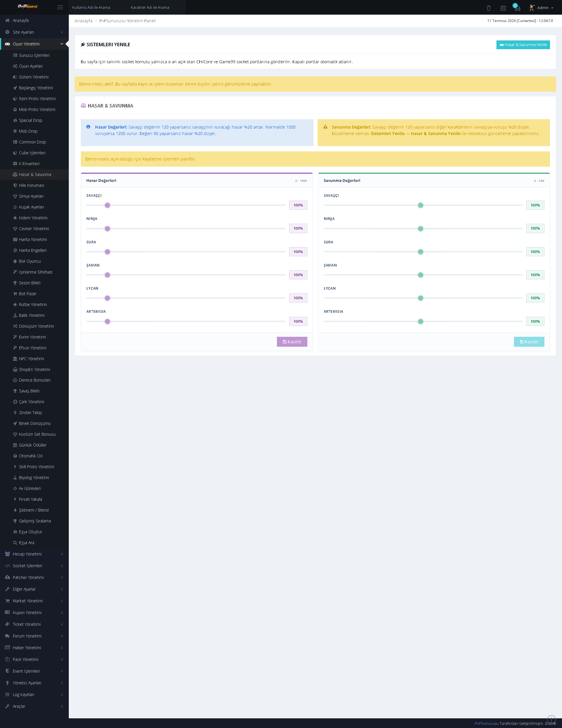Expand the Site Ayarları menu
The height and width of the screenshot is (728, 562).
(34, 32)
